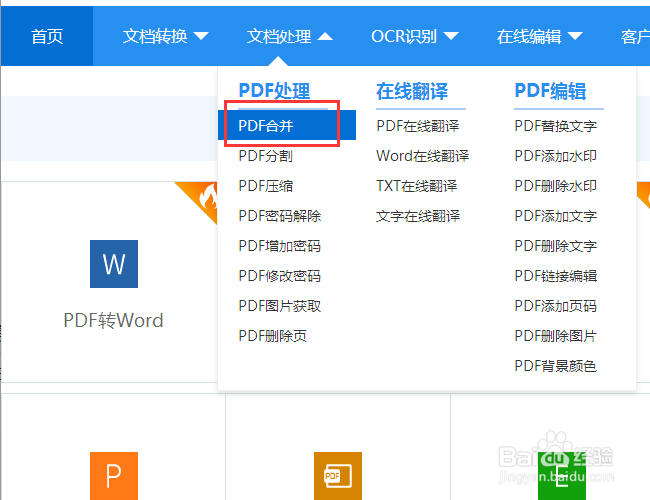The height and width of the screenshot is (500, 650).
Task: Collapse the 文档处理 dropdown menu
Action: pyautogui.click(x=289, y=36)
